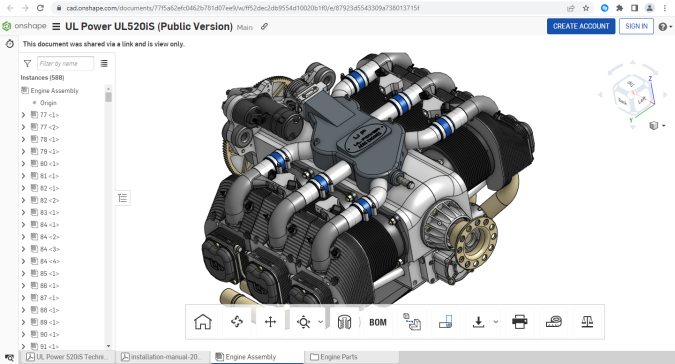Screen dimensions: 675x364
Task: Open the Help question mark menu
Action: pos(665,27)
